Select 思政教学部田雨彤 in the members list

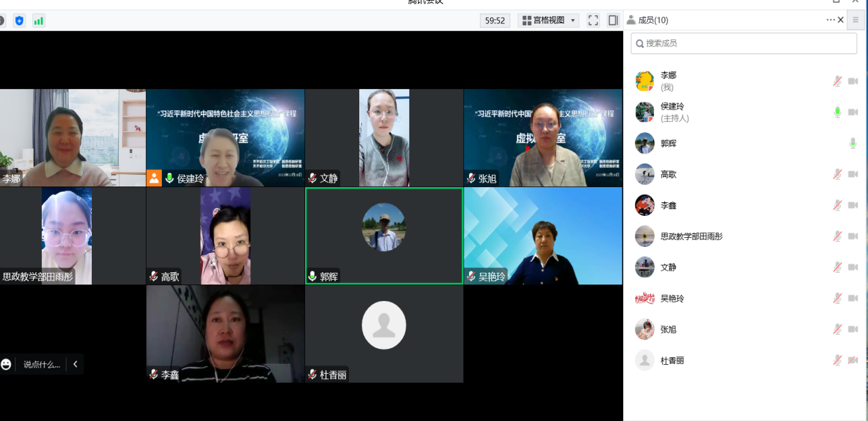tap(691, 237)
